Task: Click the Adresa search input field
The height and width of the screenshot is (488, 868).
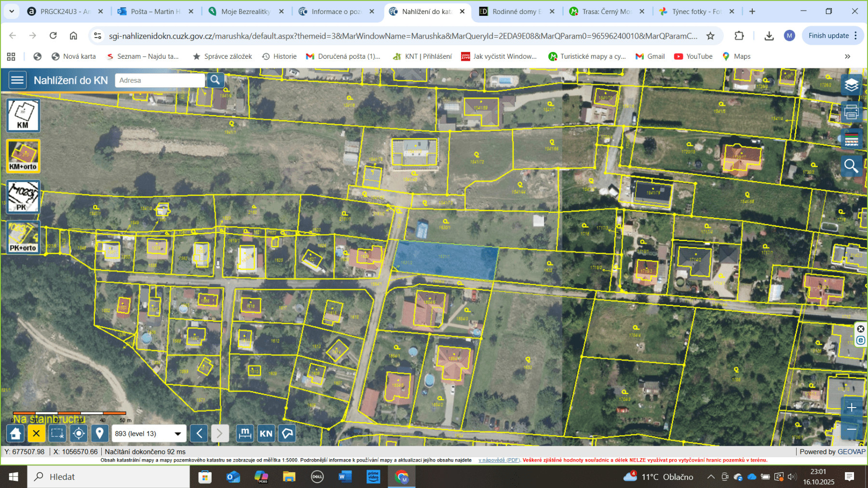Action: 159,80
